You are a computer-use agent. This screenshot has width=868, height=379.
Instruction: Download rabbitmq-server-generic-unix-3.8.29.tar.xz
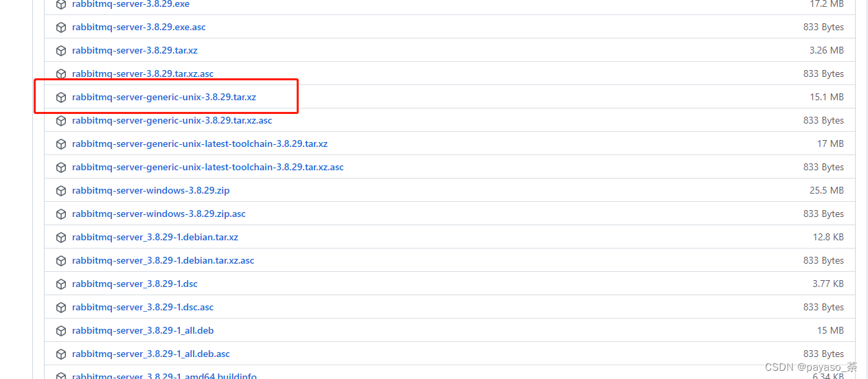pyautogui.click(x=164, y=97)
